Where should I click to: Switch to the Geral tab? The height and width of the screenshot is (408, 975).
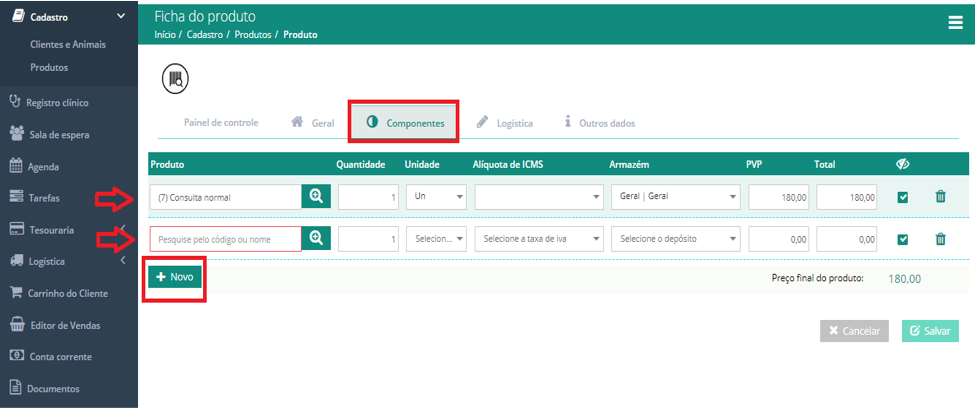[x=313, y=123]
